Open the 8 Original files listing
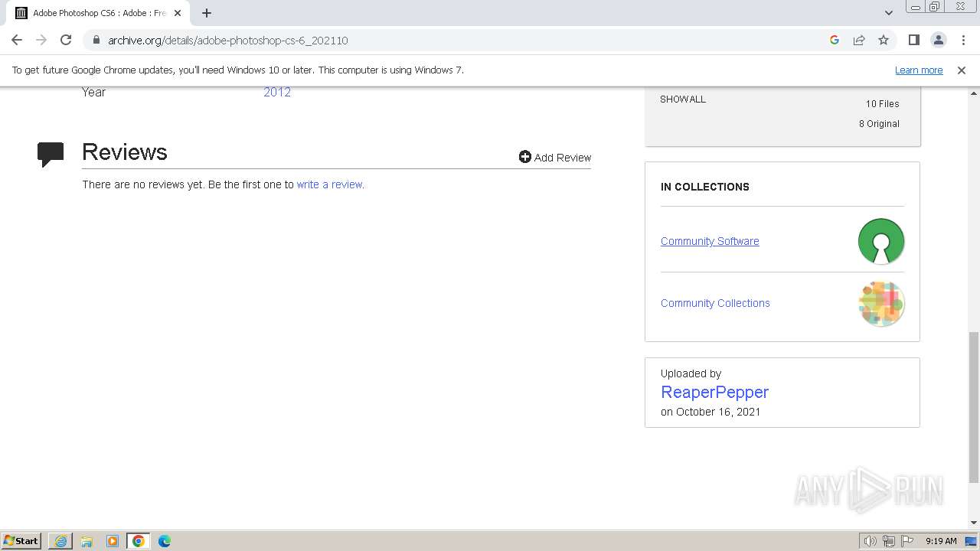 (x=879, y=123)
